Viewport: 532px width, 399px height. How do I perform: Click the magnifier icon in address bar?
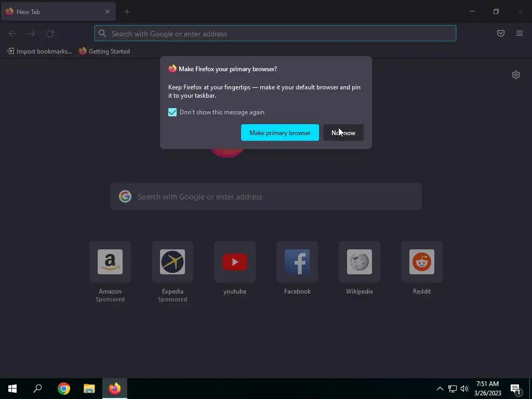click(x=102, y=33)
